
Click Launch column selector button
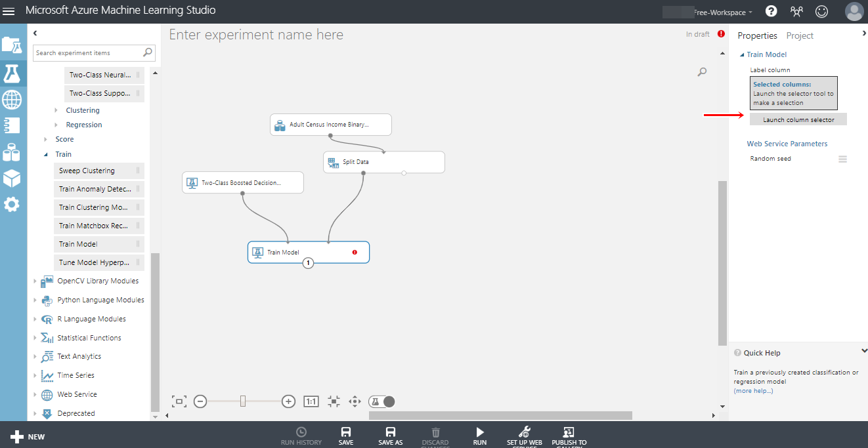coord(798,119)
